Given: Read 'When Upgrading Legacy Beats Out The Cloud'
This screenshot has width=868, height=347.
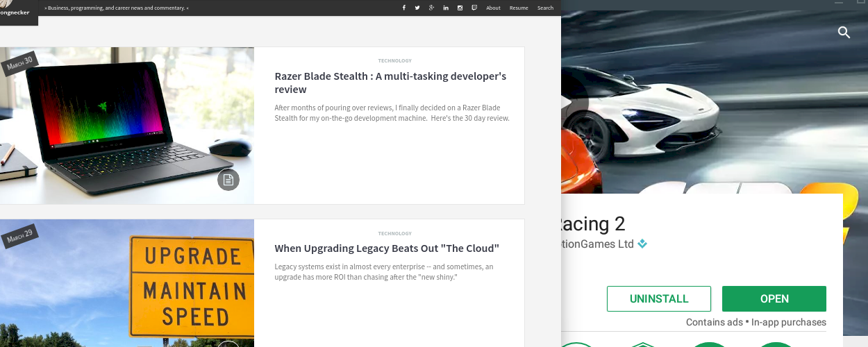Looking at the screenshot, I should point(387,248).
